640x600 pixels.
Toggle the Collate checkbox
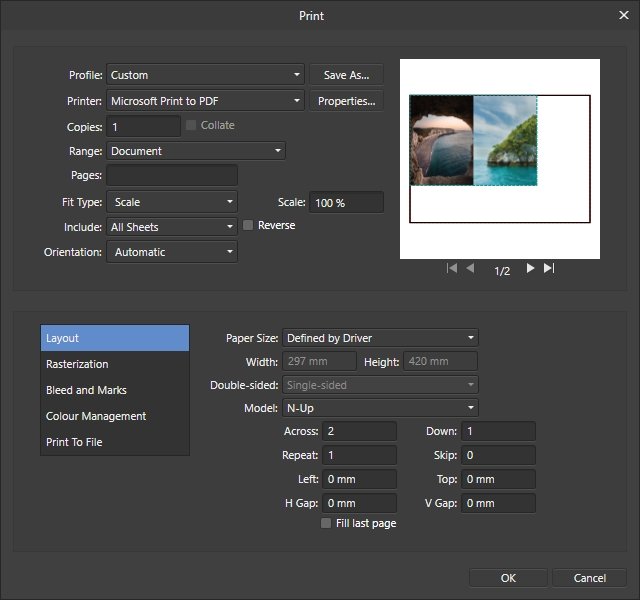pyautogui.click(x=191, y=125)
